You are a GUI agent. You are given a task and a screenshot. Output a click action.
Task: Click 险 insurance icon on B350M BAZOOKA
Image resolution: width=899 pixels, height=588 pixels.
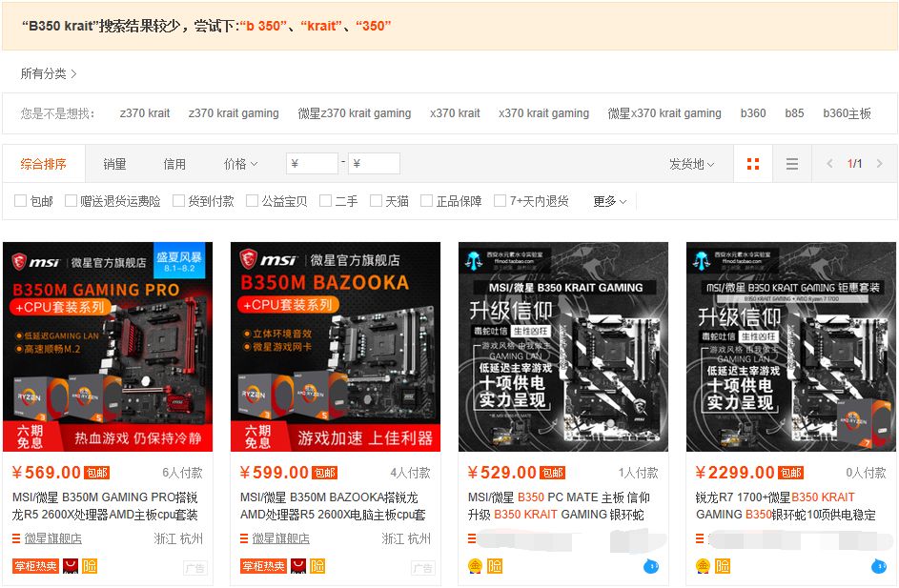(x=317, y=566)
